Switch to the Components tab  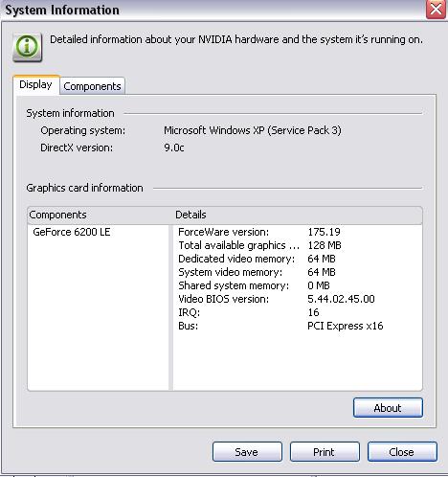click(x=92, y=86)
